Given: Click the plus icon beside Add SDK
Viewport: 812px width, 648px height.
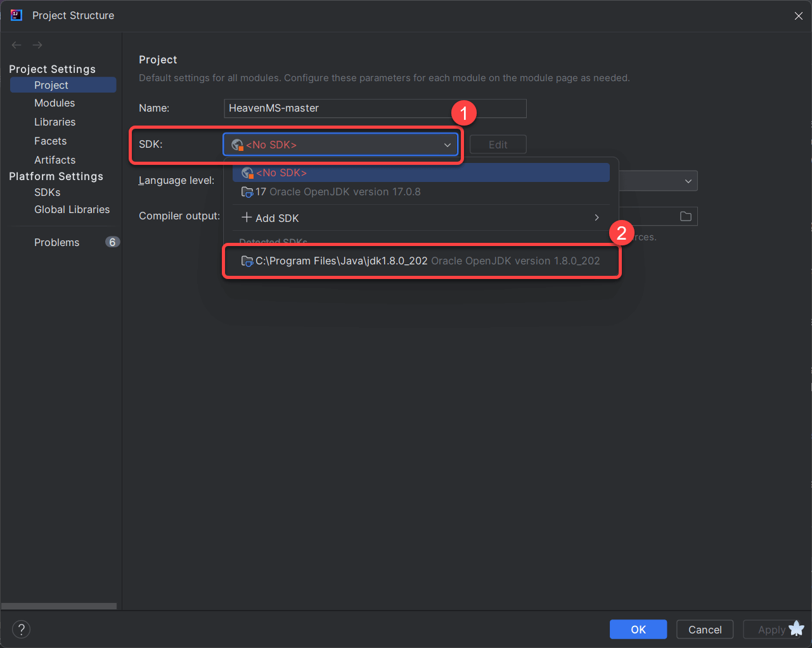Looking at the screenshot, I should coord(247,217).
